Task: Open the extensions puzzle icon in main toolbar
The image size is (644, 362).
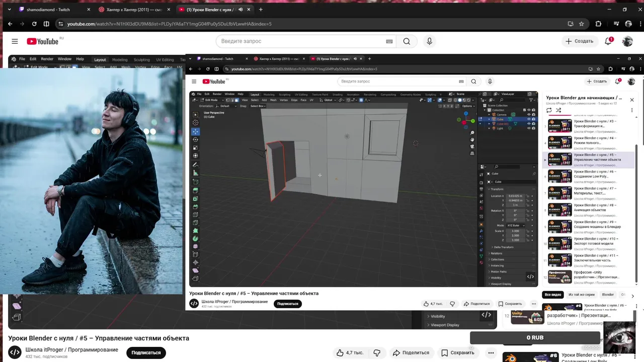Action: pyautogui.click(x=598, y=24)
